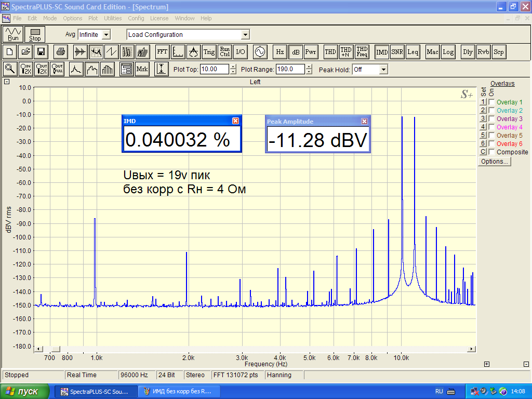Open the Avg Infinite dropdown
The width and height of the screenshot is (532, 399).
(106, 35)
